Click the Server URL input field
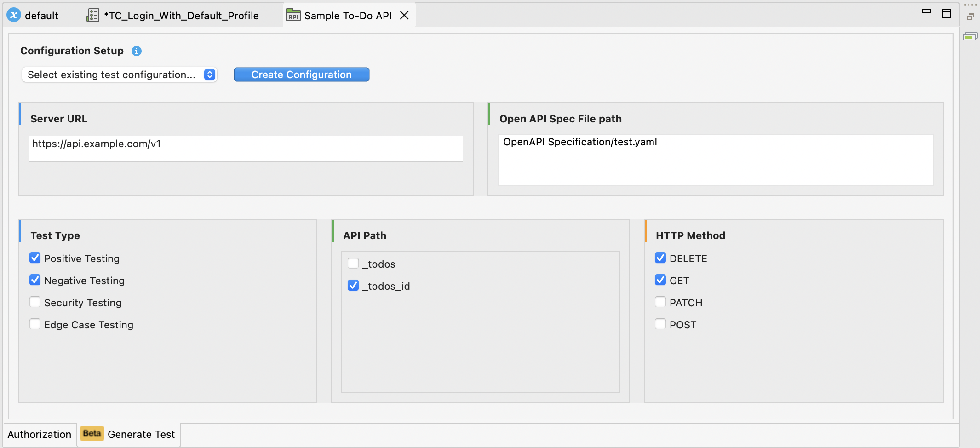The height and width of the screenshot is (448, 980). pos(246,148)
